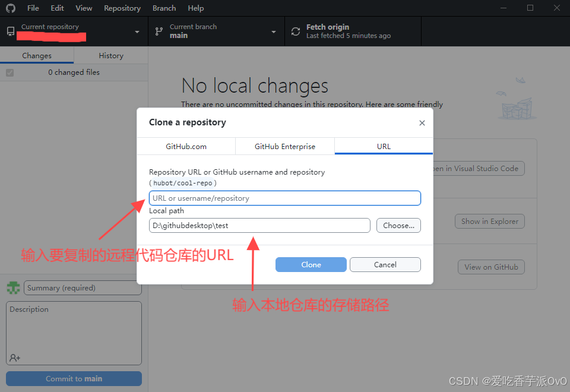Open the Repository menu

[122, 8]
